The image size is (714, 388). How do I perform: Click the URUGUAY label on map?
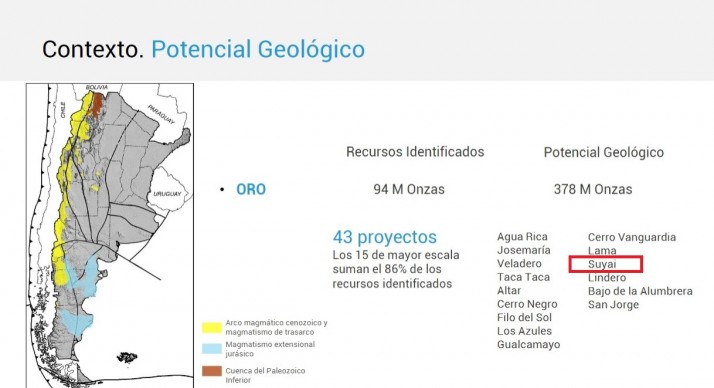click(167, 194)
